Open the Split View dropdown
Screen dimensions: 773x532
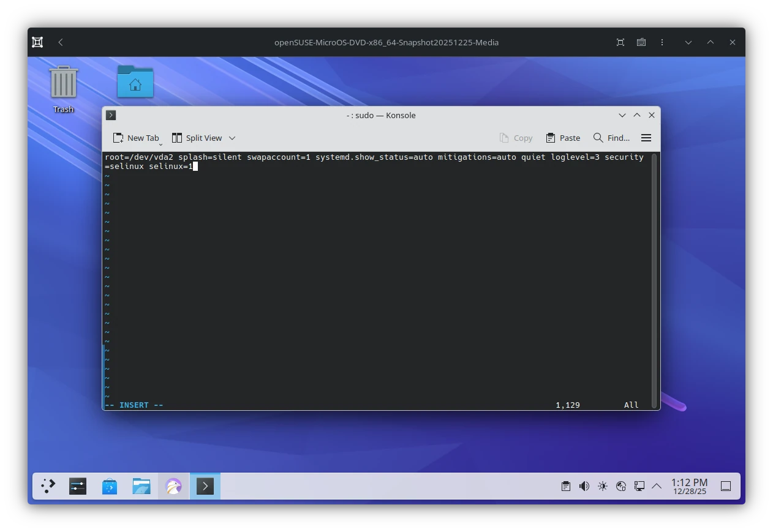pyautogui.click(x=232, y=138)
